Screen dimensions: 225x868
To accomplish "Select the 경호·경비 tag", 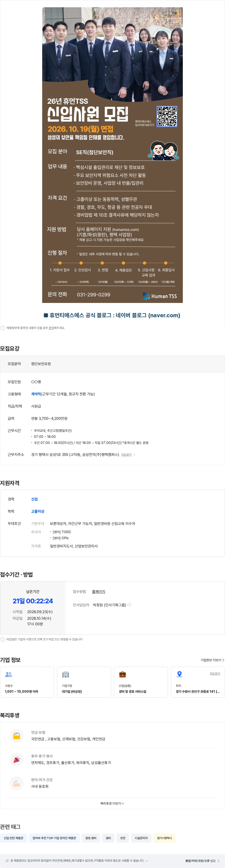I will point(91,838).
